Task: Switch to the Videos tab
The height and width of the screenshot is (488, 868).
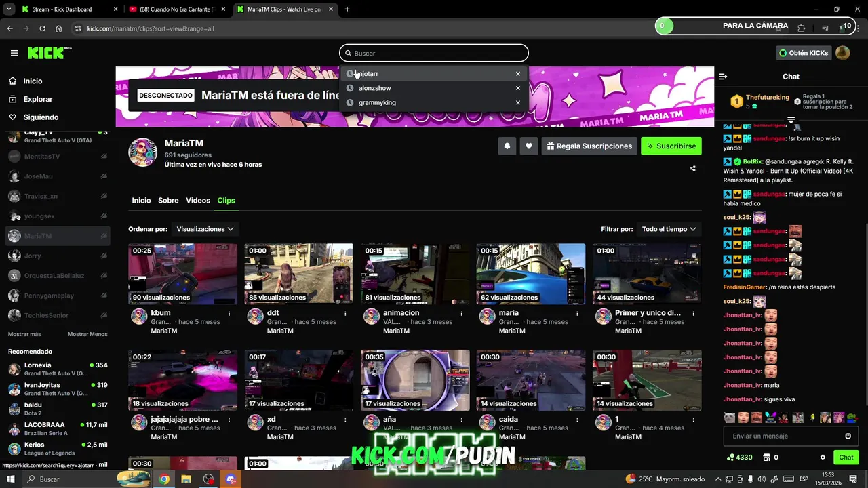Action: 198,201
